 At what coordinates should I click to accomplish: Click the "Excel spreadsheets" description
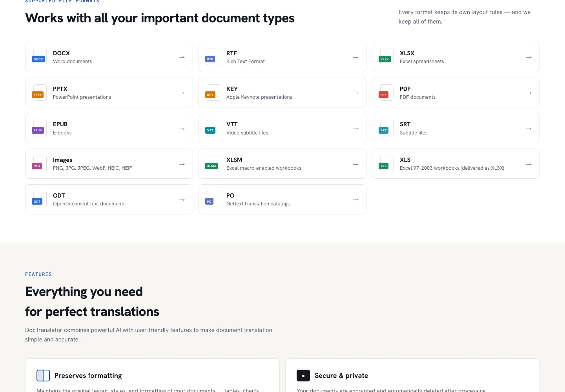[422, 62]
